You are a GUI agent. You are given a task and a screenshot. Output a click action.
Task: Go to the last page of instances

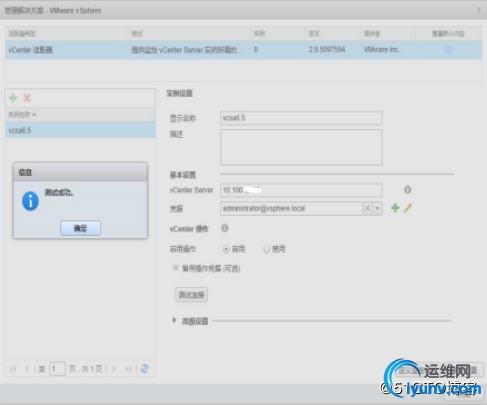128,369
